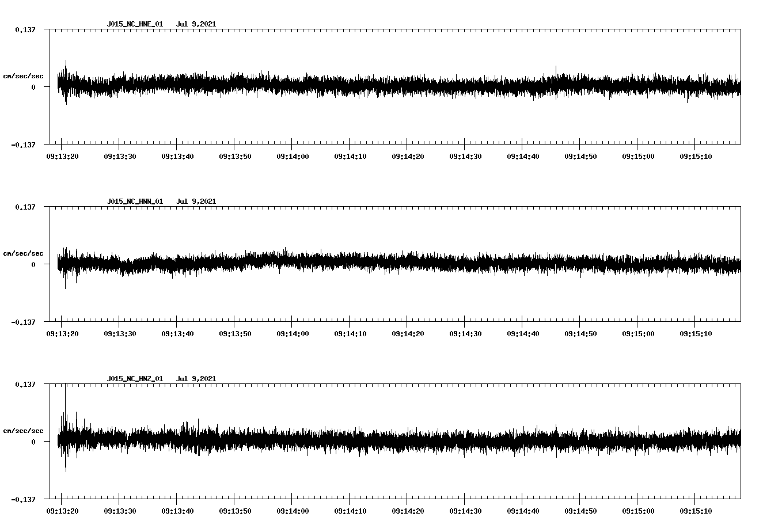Click the 09:15:10 time mark under the top trace
This screenshot has width=782, height=532.
697,155
